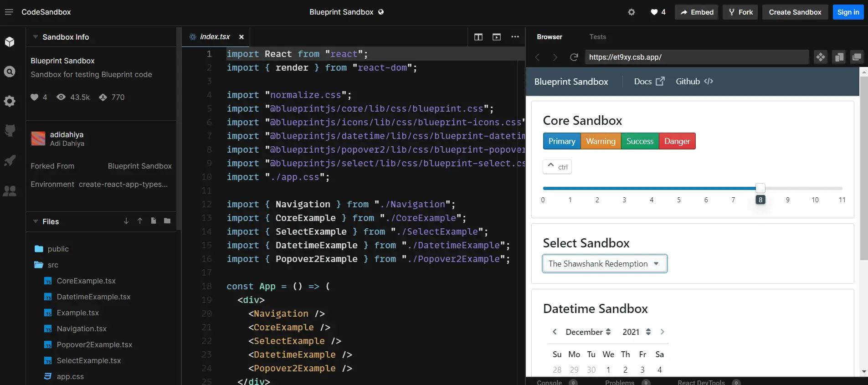This screenshot has width=868, height=385.
Task: Click the new file icon in Files header
Action: tap(154, 221)
